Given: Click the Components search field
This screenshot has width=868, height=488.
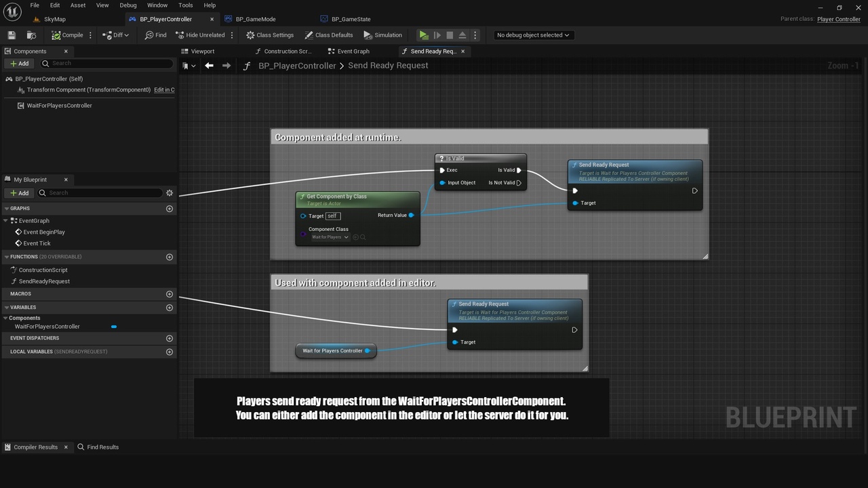Looking at the screenshot, I should click(x=106, y=63).
